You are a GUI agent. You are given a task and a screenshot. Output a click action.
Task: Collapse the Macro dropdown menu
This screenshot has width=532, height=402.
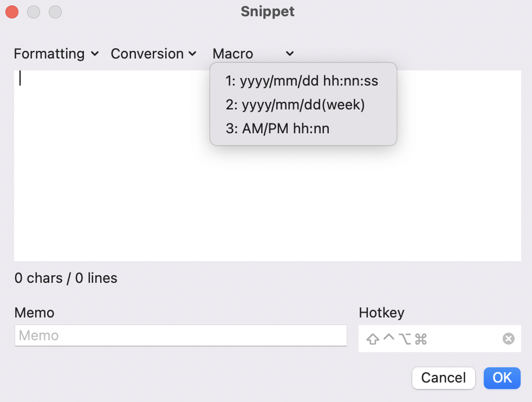tap(253, 54)
